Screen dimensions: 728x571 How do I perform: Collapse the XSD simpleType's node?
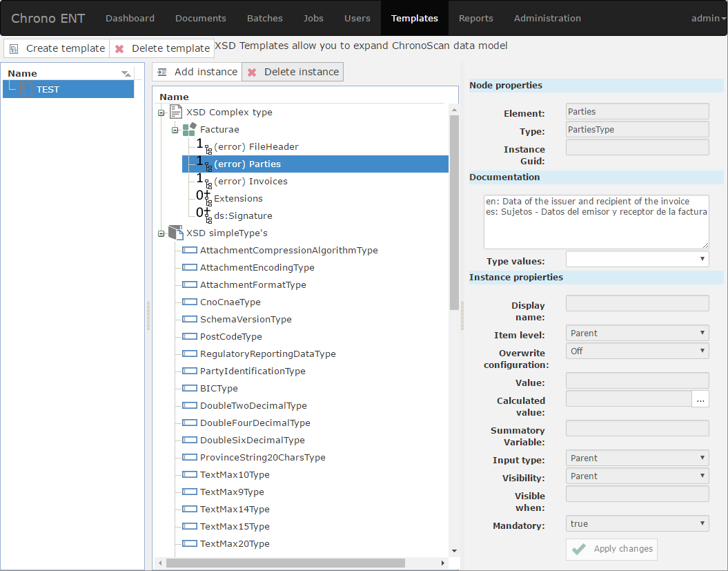[x=161, y=233]
